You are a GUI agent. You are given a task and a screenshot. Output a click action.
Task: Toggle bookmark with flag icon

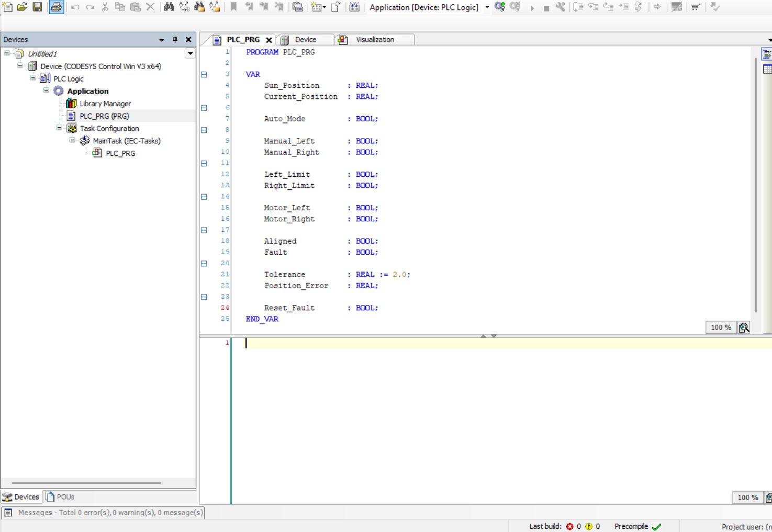234,7
